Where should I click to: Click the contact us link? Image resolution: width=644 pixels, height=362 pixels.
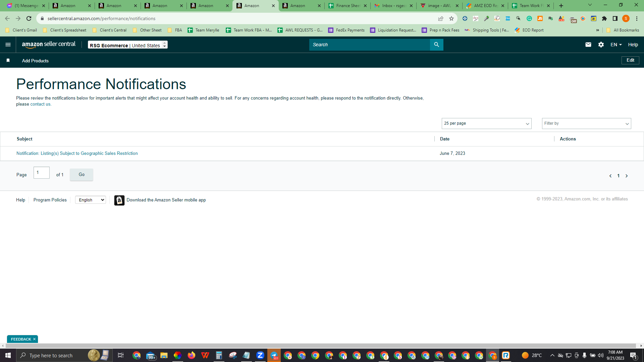point(41,104)
